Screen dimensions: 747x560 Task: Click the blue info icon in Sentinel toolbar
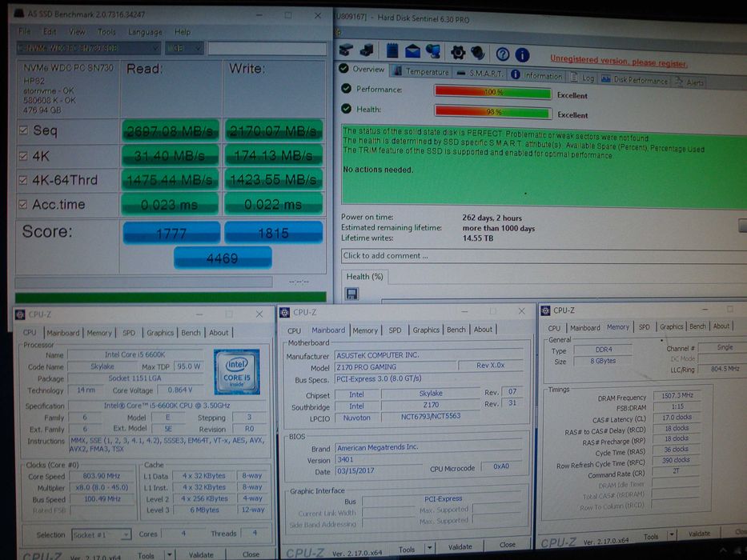click(522, 54)
